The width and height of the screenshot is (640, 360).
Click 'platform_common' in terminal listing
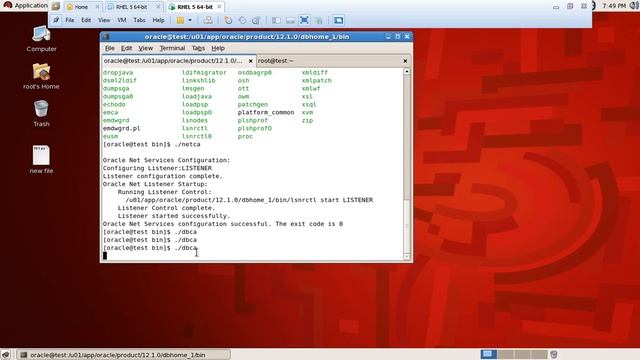tap(266, 112)
